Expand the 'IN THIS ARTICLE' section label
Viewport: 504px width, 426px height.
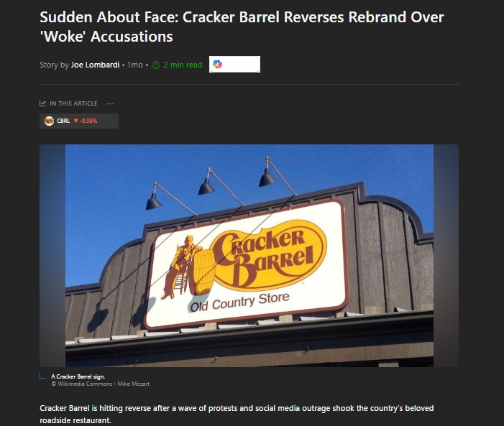click(73, 103)
